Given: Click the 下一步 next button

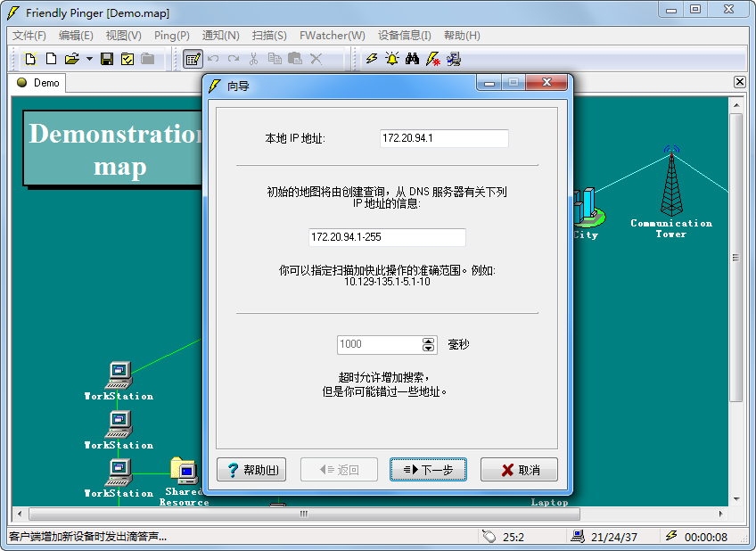Looking at the screenshot, I should click(x=428, y=470).
